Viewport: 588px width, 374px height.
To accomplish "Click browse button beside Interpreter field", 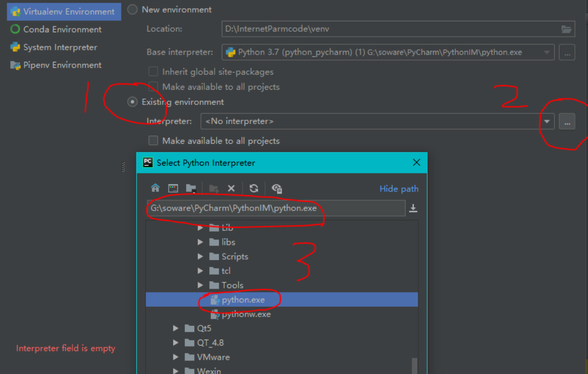I will [x=567, y=121].
